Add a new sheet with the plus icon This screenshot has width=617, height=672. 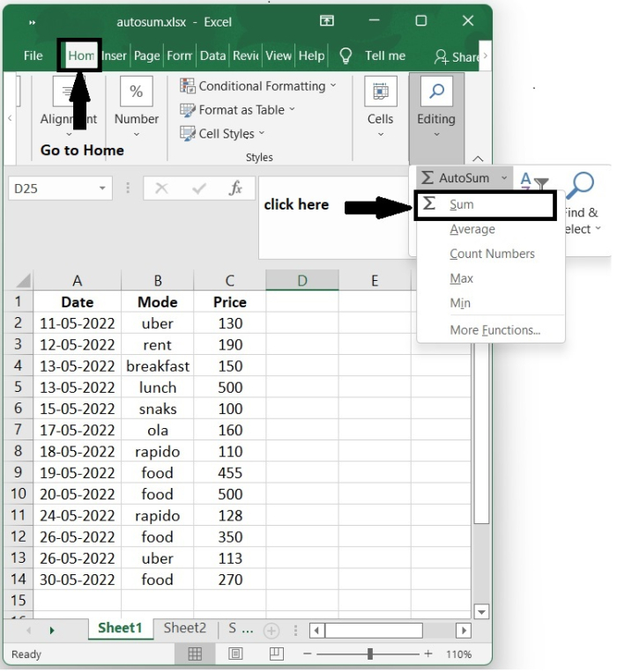pos(271,631)
